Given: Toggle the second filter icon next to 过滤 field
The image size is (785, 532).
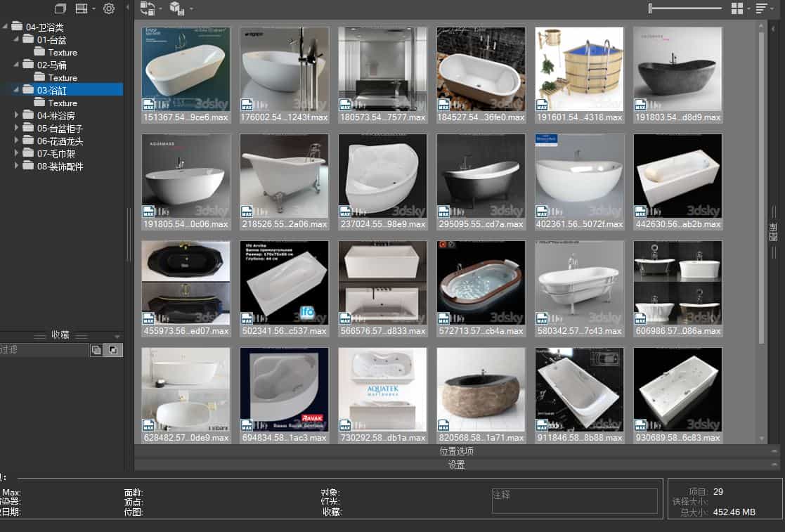Looking at the screenshot, I should [112, 349].
